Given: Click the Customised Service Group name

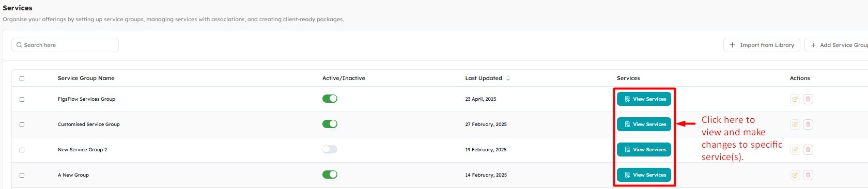Looking at the screenshot, I should tap(89, 124).
